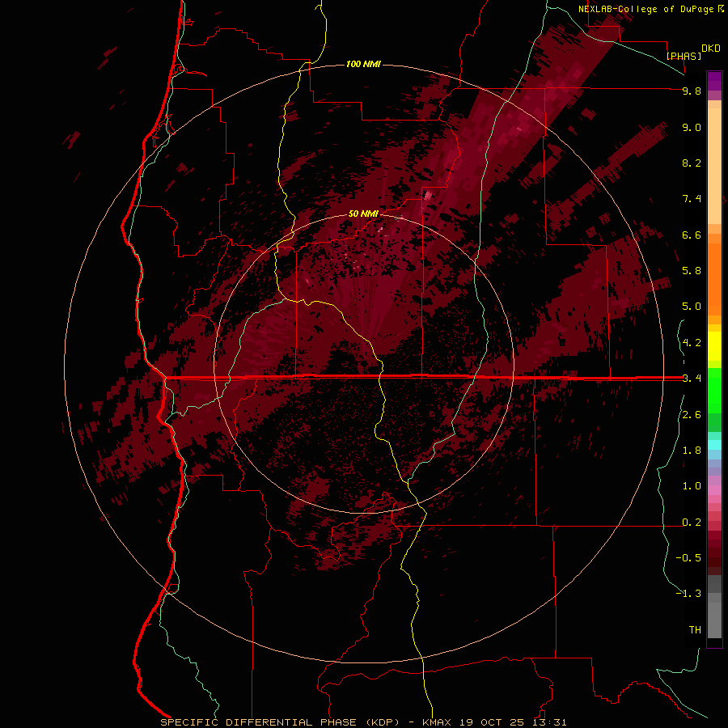Viewport: 728px width, 728px height.
Task: Click the 1.0 scale value
Action: [692, 486]
